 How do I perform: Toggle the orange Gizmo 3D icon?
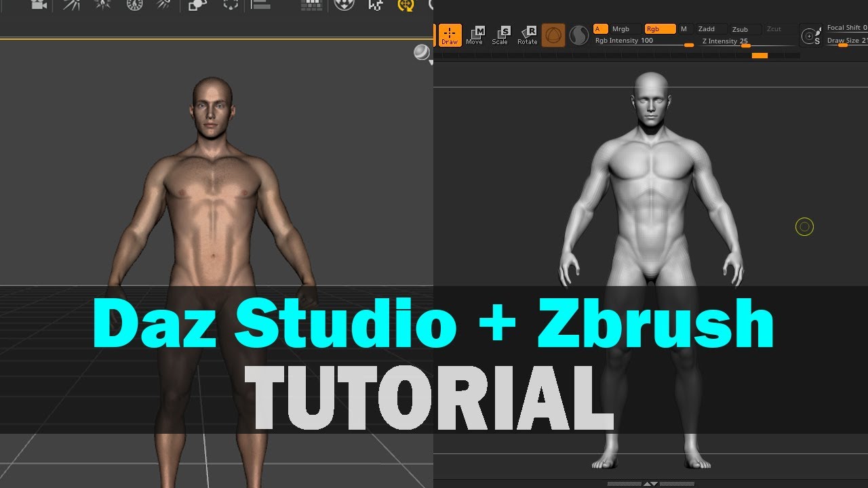[553, 35]
